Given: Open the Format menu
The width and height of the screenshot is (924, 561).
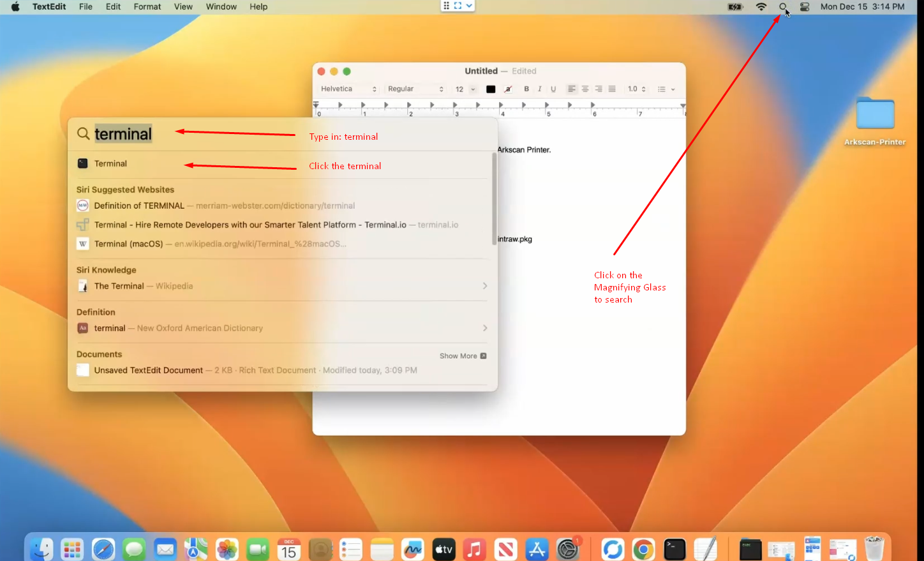Looking at the screenshot, I should 147,6.
